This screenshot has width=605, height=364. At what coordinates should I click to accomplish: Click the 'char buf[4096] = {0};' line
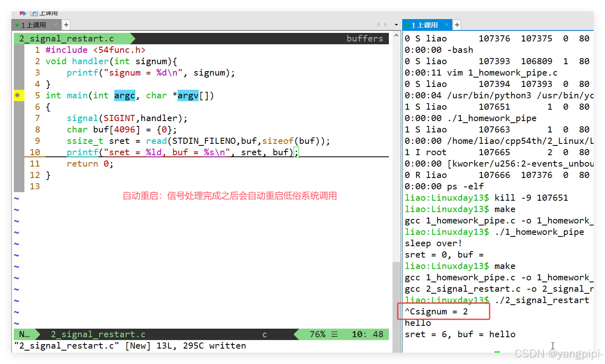pyautogui.click(x=121, y=130)
